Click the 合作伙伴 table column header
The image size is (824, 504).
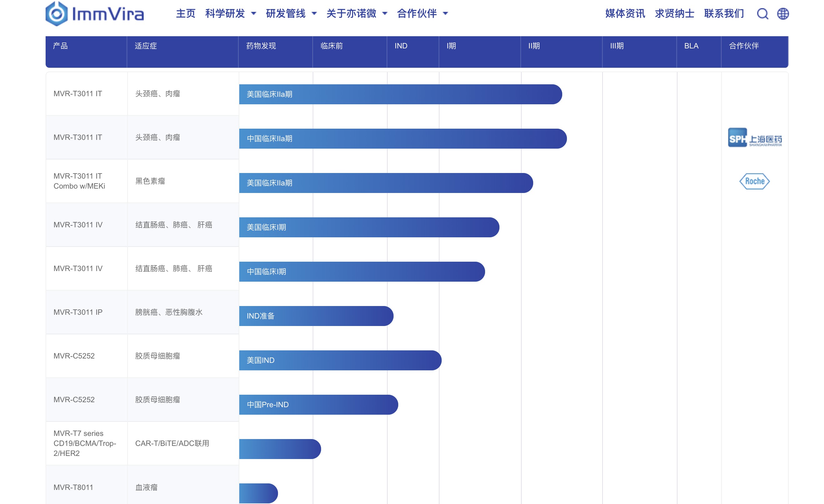(x=744, y=46)
